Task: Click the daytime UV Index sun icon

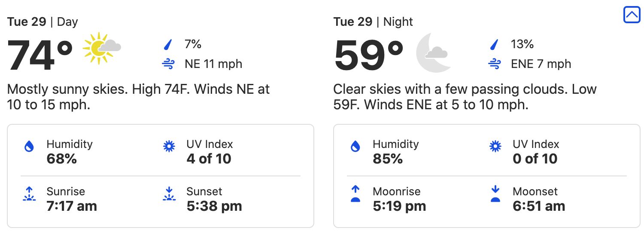Action: (x=169, y=147)
